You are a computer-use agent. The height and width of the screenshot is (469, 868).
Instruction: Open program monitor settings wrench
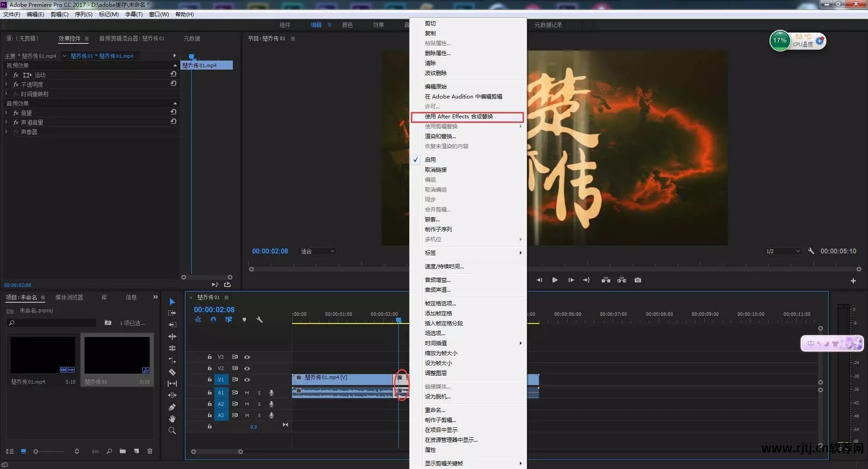(811, 251)
